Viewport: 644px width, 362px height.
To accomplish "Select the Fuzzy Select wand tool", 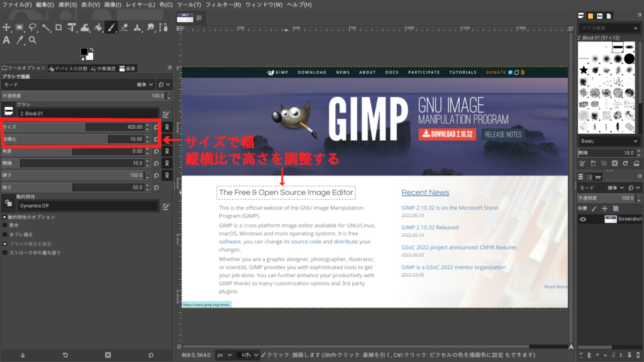I will [45, 28].
